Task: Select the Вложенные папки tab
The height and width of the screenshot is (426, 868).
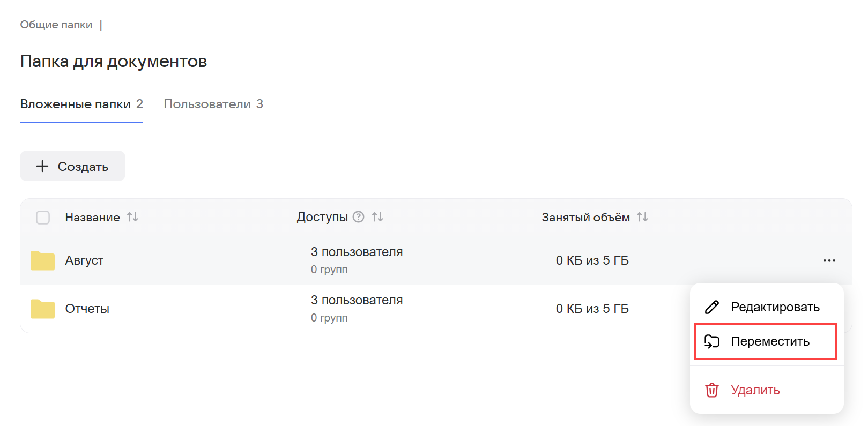Action: tap(81, 104)
